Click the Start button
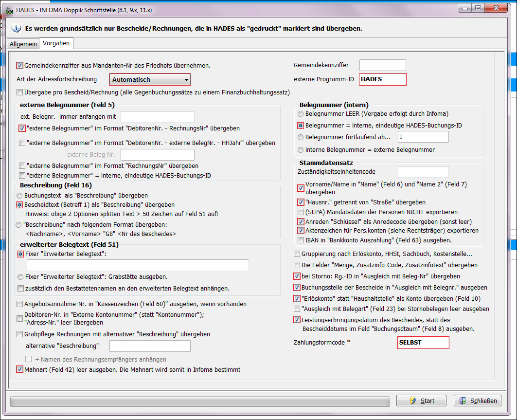The height and width of the screenshot is (420, 517). (421, 401)
